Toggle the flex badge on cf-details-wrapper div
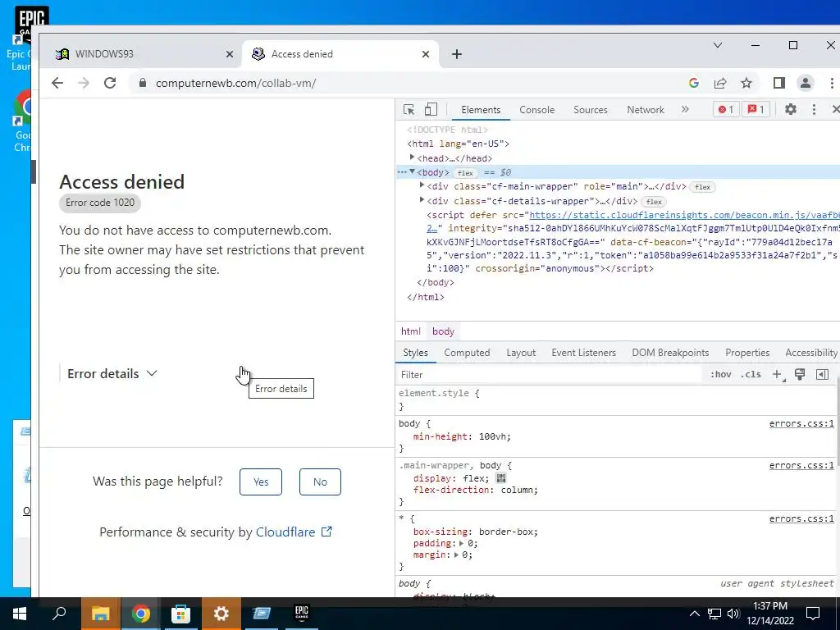 coord(654,202)
